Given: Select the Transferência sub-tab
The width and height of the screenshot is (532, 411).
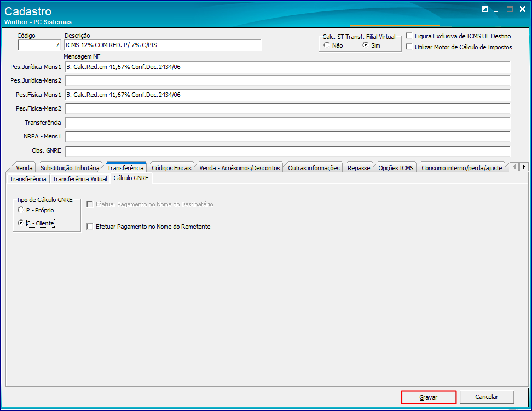Looking at the screenshot, I should (x=28, y=178).
